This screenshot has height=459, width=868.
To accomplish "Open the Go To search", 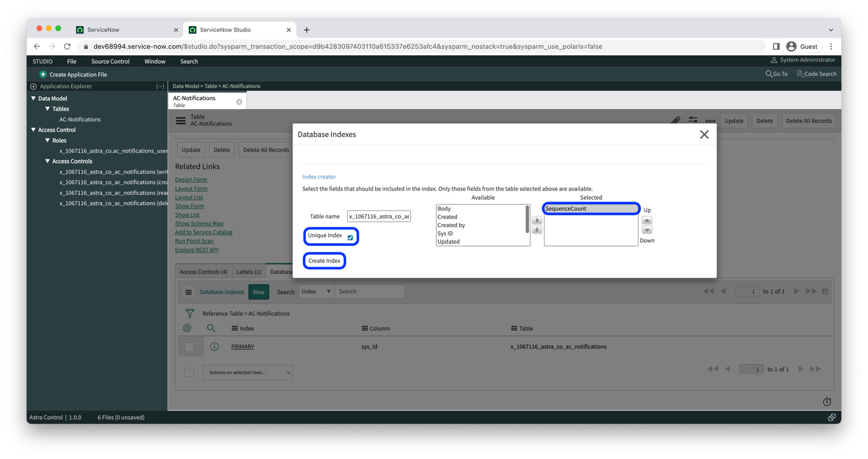I will coord(776,74).
